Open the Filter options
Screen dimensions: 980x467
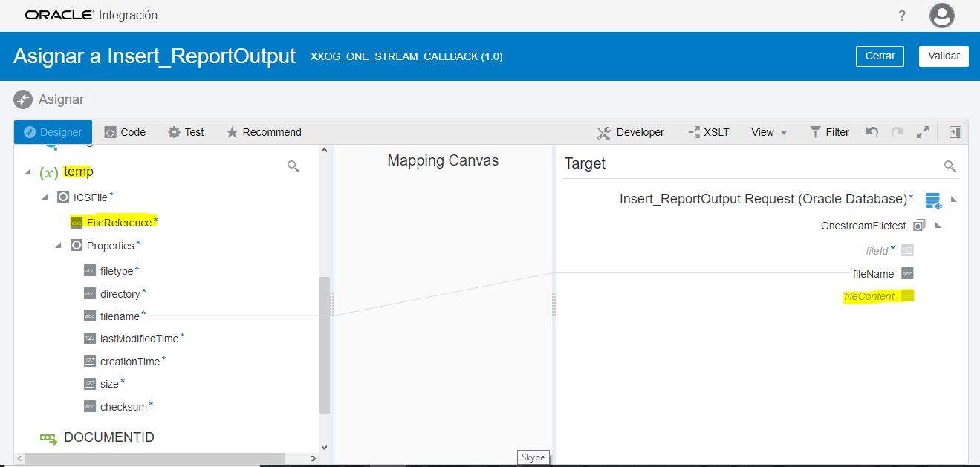pyautogui.click(x=829, y=131)
